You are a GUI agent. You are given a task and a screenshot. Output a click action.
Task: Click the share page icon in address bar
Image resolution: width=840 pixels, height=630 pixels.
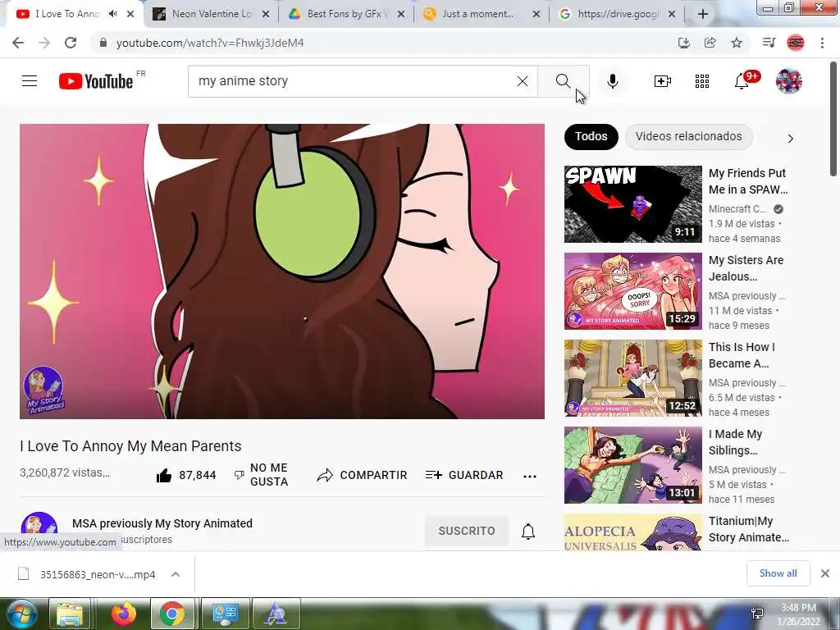710,43
